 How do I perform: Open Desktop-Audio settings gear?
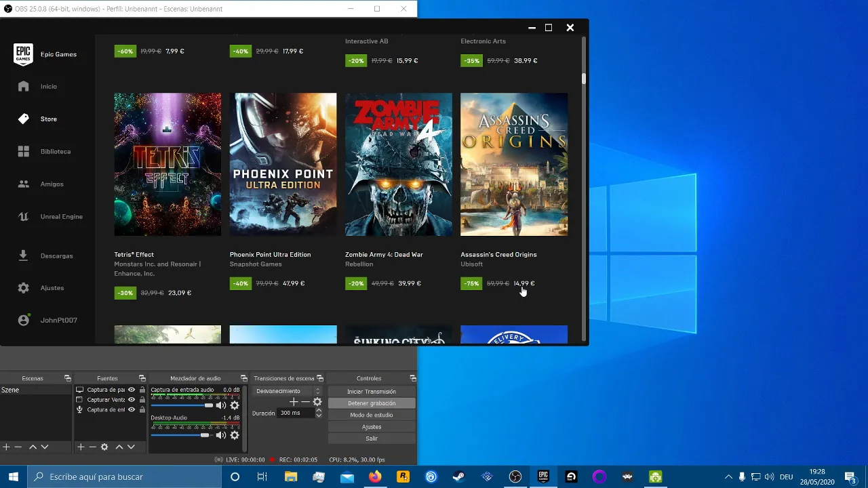235,435
